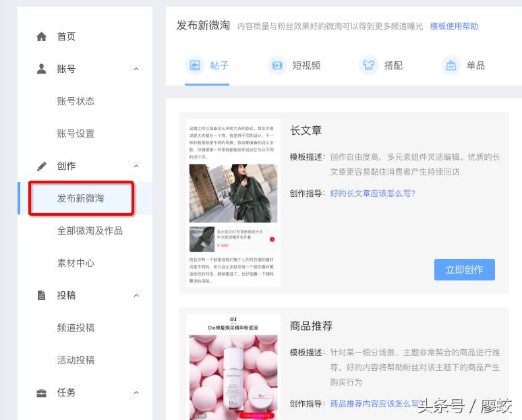Viewport: 522px width, 420px height.
Task: Click the shopping bag icon on 单品 tab
Action: (451, 65)
